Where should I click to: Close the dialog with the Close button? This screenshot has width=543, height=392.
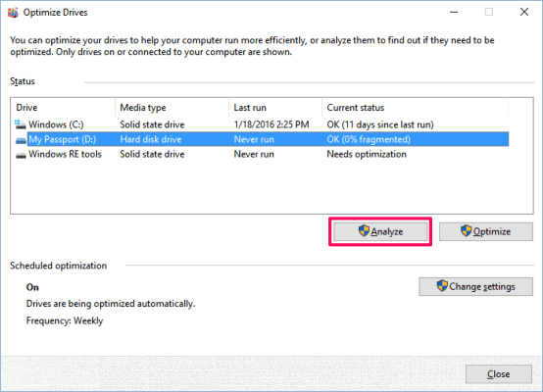[498, 374]
